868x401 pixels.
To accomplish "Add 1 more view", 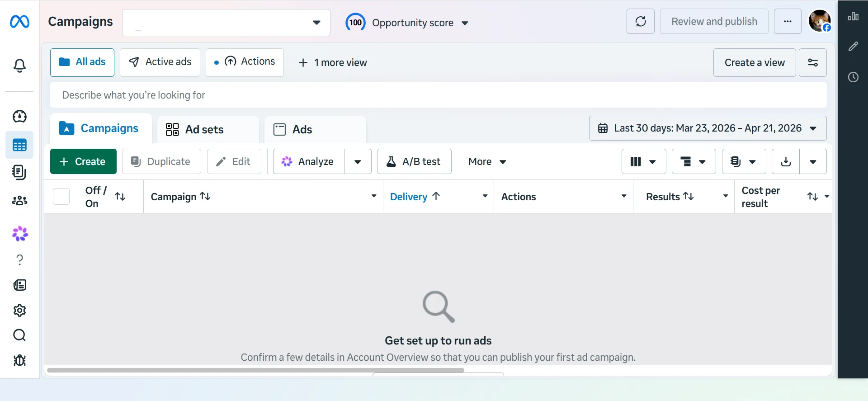I will click(333, 63).
